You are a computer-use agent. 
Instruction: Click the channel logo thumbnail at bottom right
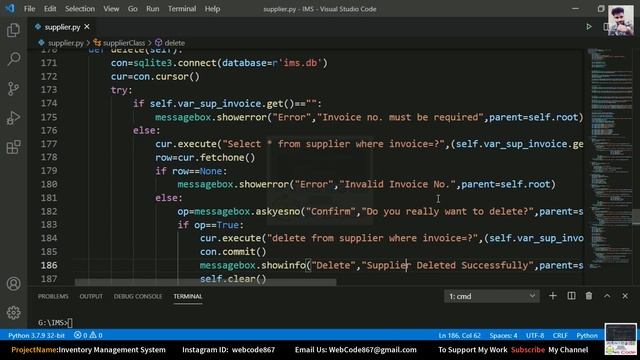(620, 339)
